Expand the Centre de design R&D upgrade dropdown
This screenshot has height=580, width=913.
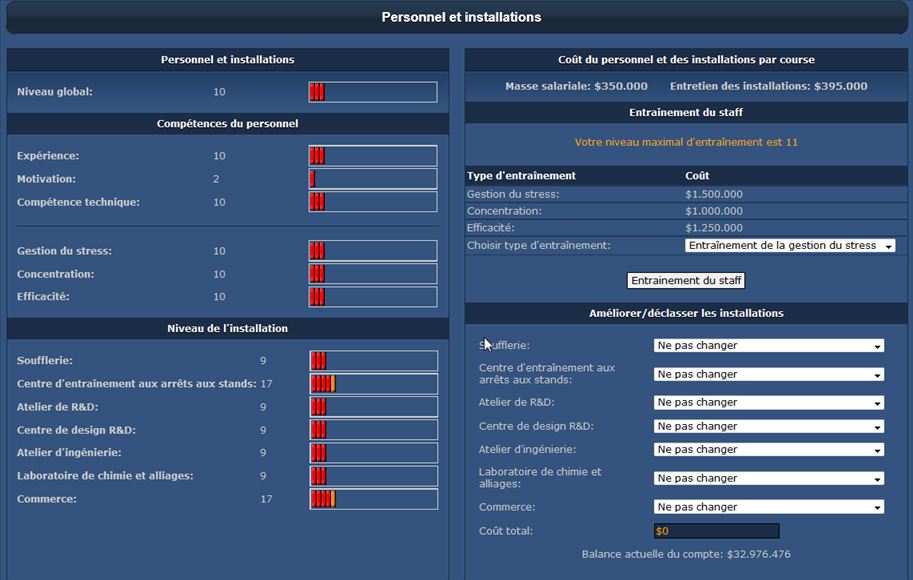[769, 426]
